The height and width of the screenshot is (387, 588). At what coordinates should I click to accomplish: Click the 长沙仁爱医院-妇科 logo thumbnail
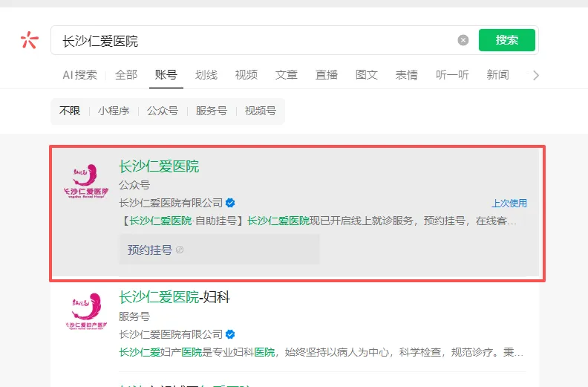[x=86, y=311]
